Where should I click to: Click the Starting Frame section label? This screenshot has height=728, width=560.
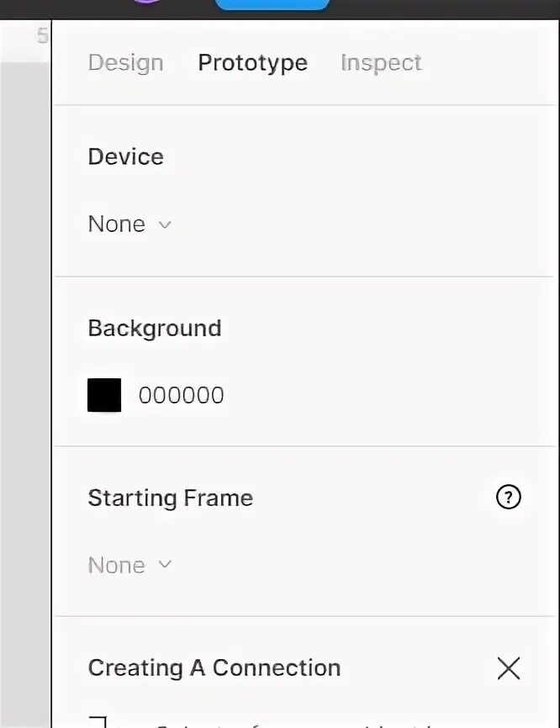pyautogui.click(x=171, y=498)
